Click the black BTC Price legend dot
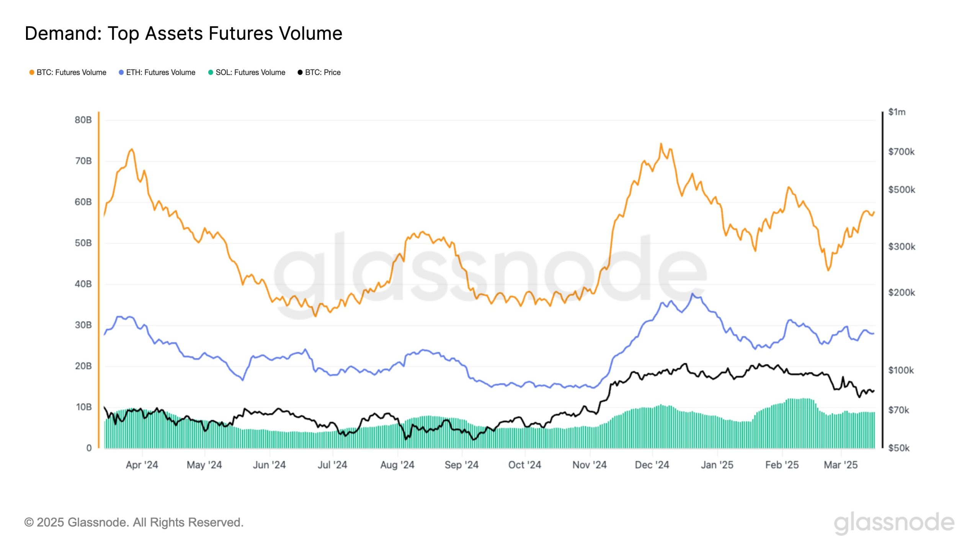 click(300, 72)
